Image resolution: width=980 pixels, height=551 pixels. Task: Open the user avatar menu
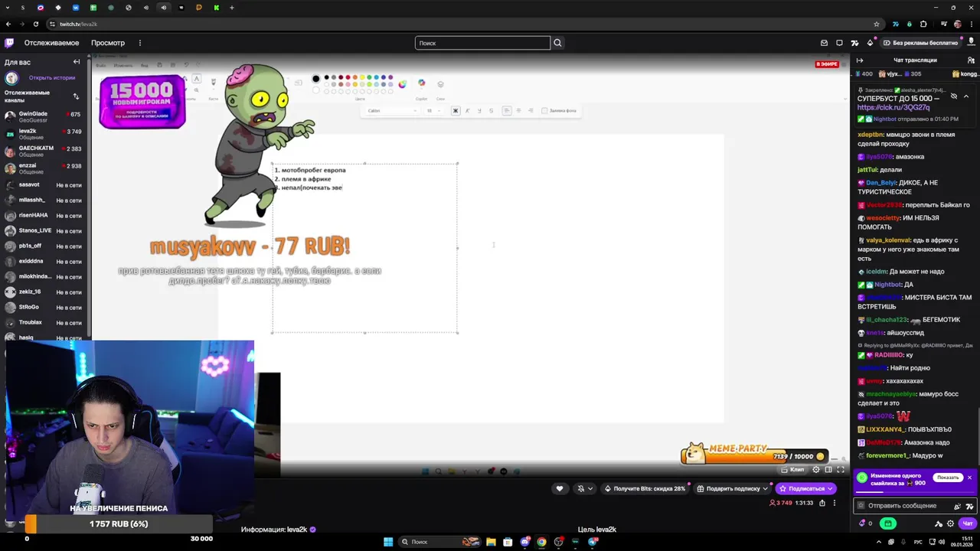(x=971, y=43)
